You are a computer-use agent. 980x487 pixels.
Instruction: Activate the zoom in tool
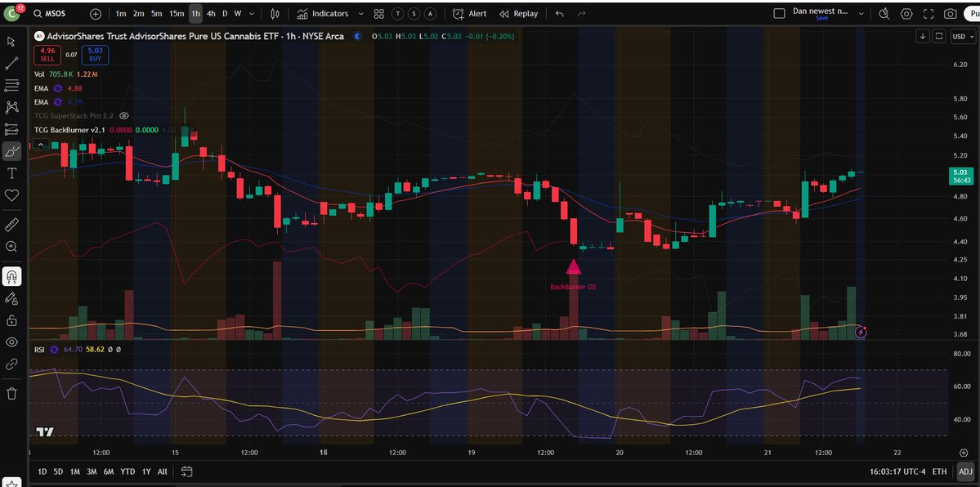11,246
